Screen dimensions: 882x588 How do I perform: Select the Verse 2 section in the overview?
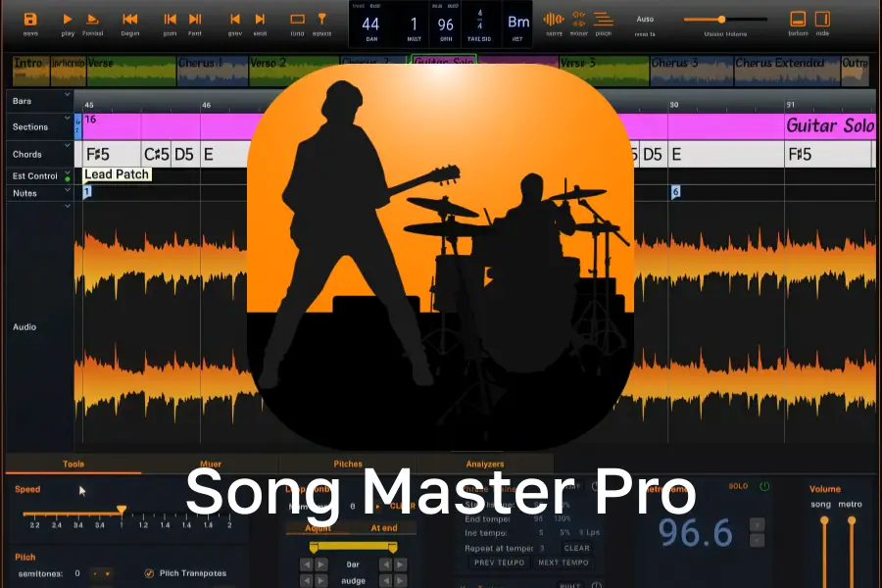[294, 71]
